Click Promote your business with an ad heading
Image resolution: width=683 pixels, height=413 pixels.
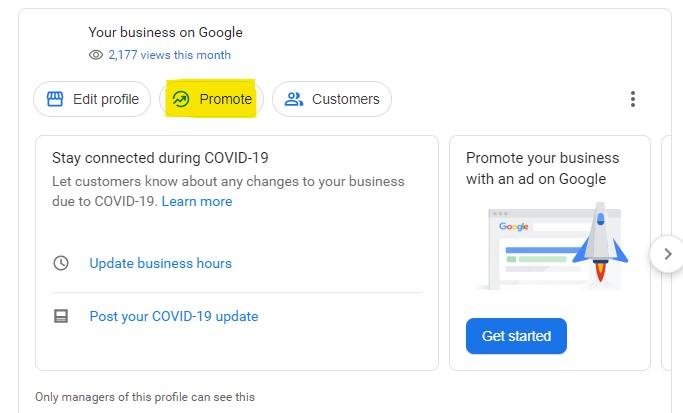click(542, 168)
